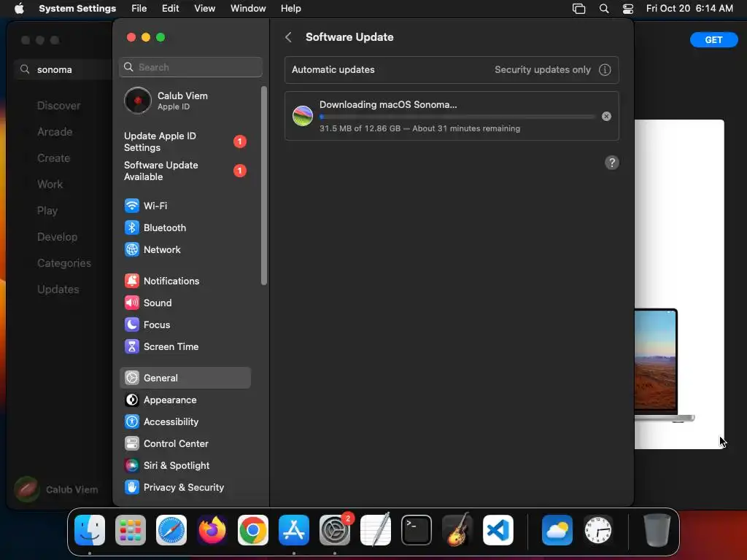
Task: Click Calub Viem account in App Store
Action: pos(56,489)
